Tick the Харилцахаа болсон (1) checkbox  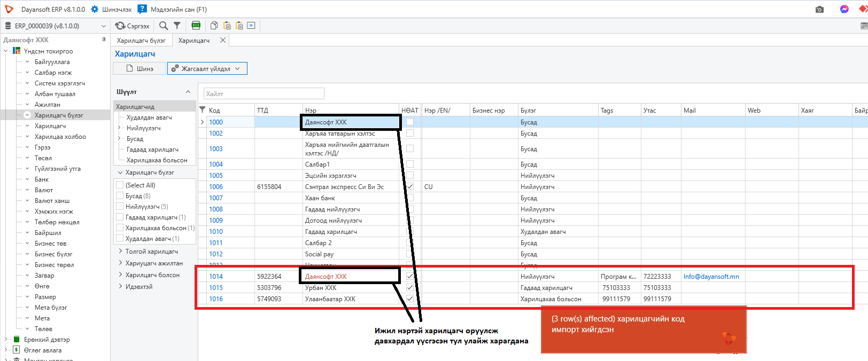(x=120, y=228)
